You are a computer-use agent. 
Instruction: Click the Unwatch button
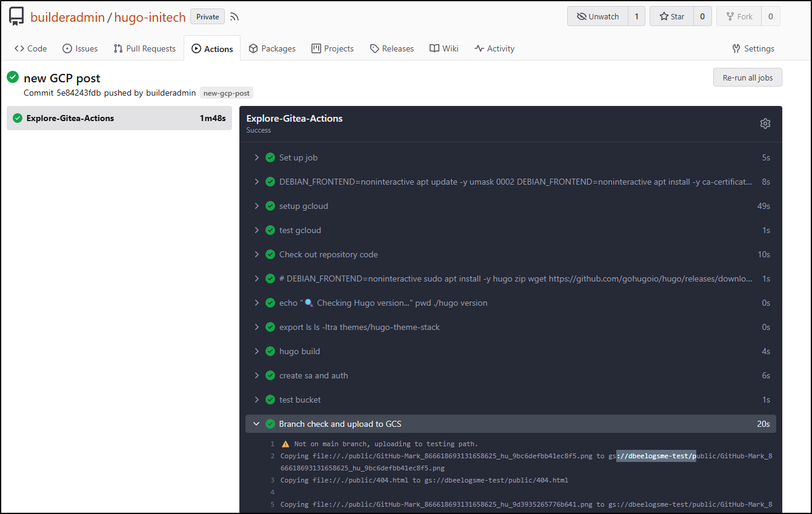point(597,16)
